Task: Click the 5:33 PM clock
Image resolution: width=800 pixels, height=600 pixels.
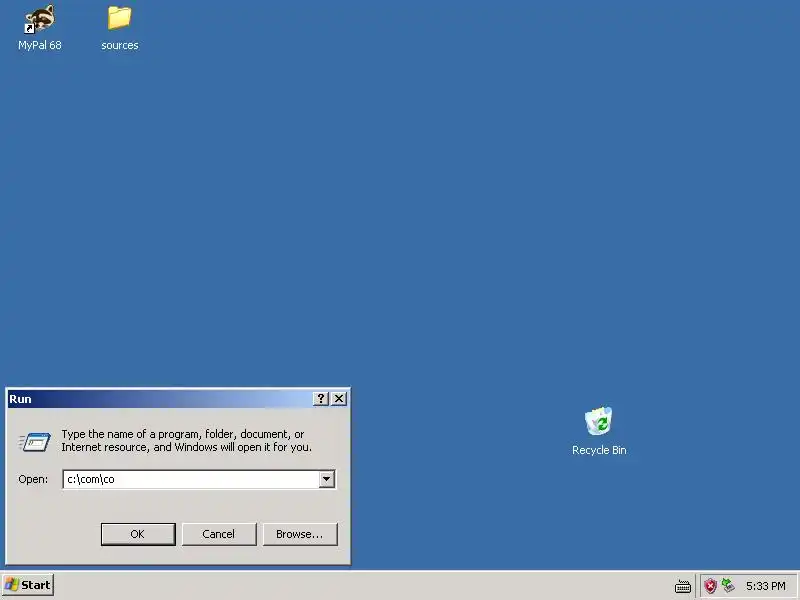Action: [x=766, y=586]
